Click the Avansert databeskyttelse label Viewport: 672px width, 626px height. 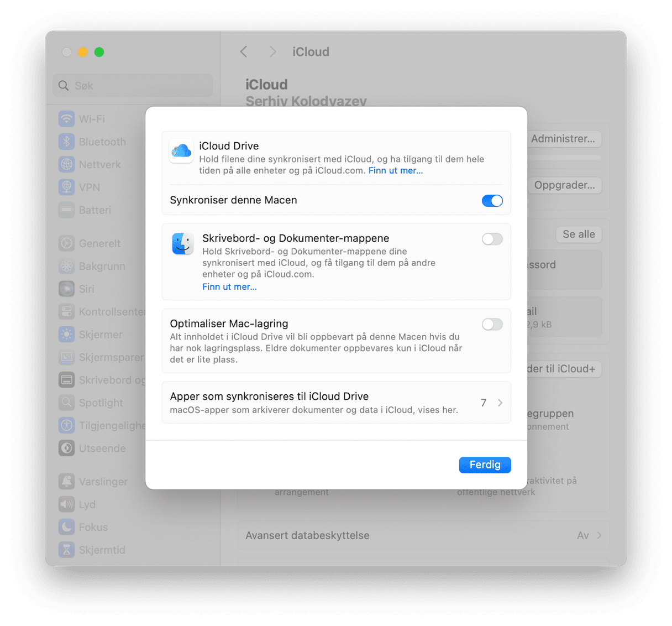coord(307,535)
